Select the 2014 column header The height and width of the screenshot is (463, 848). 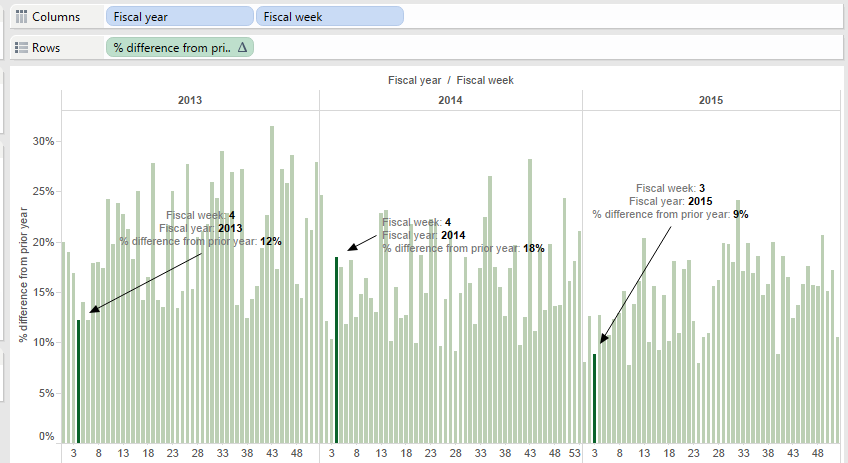click(x=451, y=100)
